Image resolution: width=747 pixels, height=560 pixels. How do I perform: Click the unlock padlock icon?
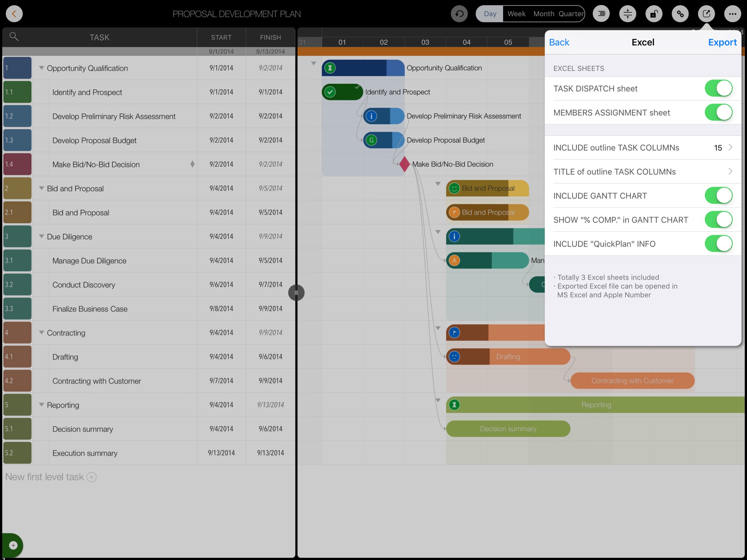654,14
